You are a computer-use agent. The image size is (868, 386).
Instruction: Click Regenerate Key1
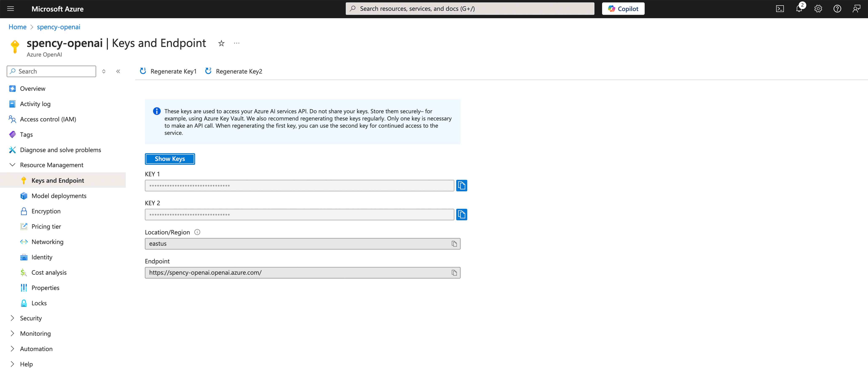[168, 71]
